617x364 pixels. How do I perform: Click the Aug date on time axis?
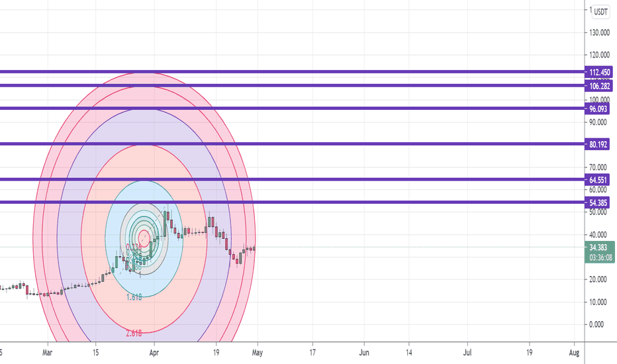tap(574, 353)
